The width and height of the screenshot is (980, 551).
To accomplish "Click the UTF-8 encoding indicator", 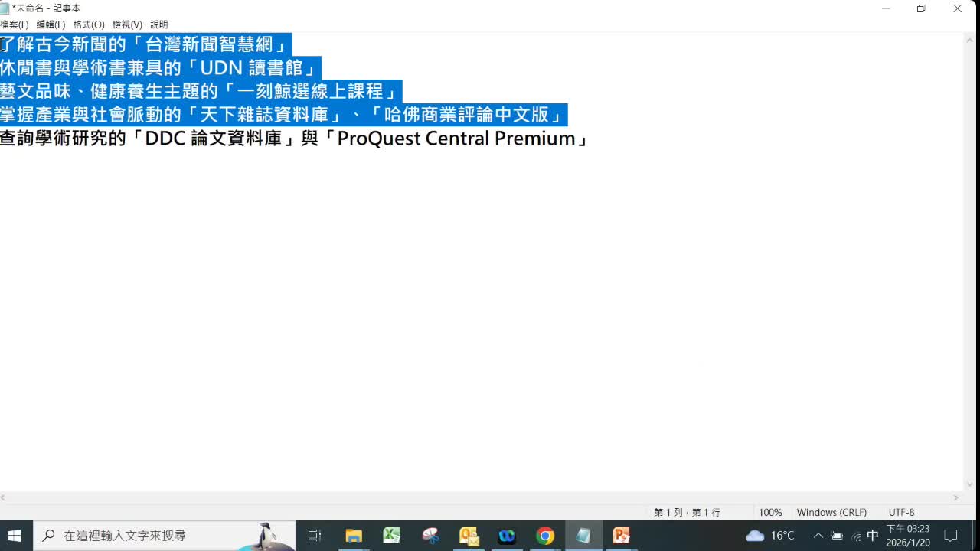I will point(900,512).
